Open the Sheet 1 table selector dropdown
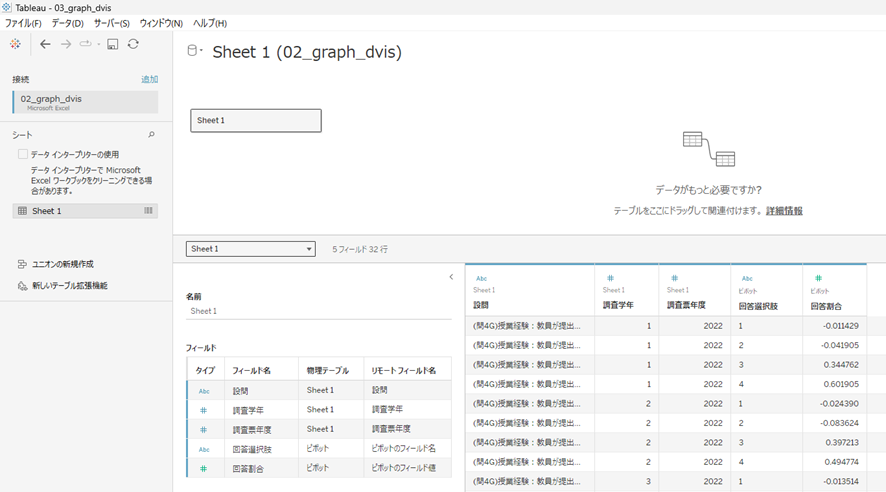This screenshot has width=886, height=492. tap(250, 249)
